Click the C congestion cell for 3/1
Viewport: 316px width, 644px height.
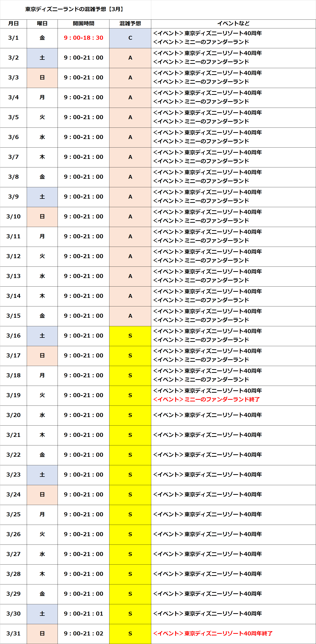pos(130,38)
